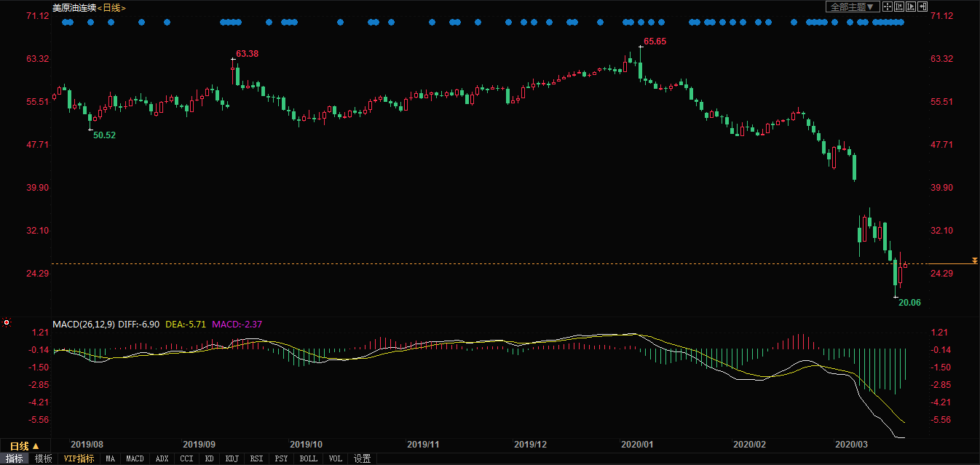Click the play-forward chart icon
The width and height of the screenshot is (980, 465).
tap(910, 7)
